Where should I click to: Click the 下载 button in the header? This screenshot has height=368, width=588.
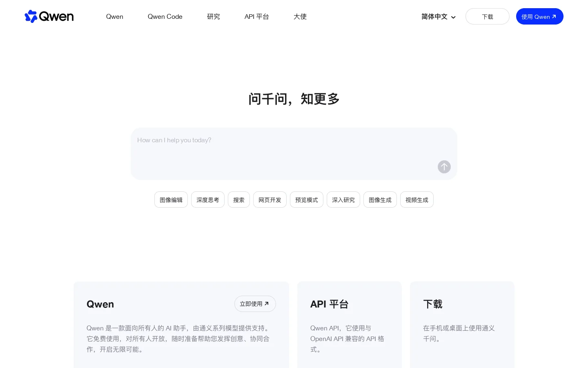[488, 16]
